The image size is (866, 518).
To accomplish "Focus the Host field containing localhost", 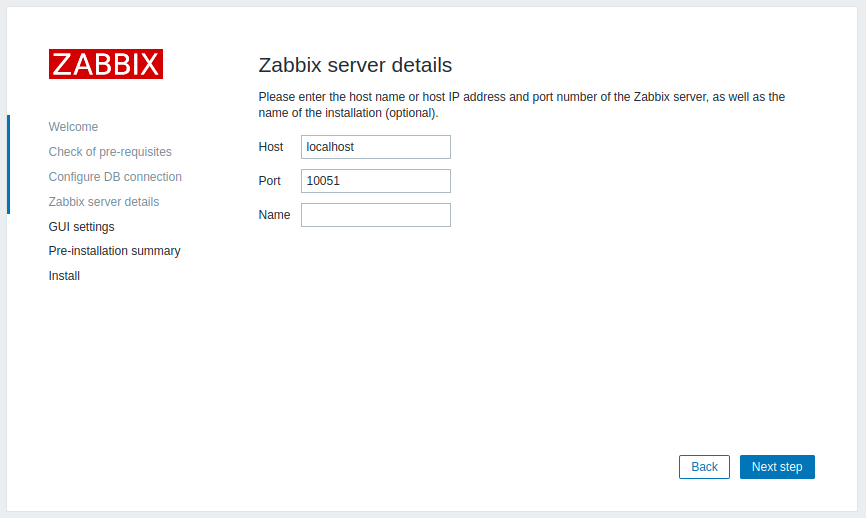I will click(376, 147).
